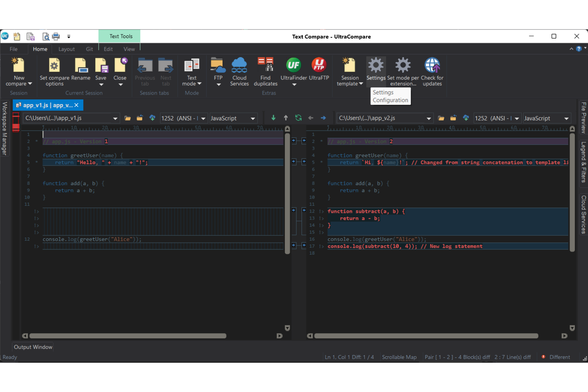Show the Cloud Services side panel tab
Screen dimensions: 588x392
coord(583,214)
